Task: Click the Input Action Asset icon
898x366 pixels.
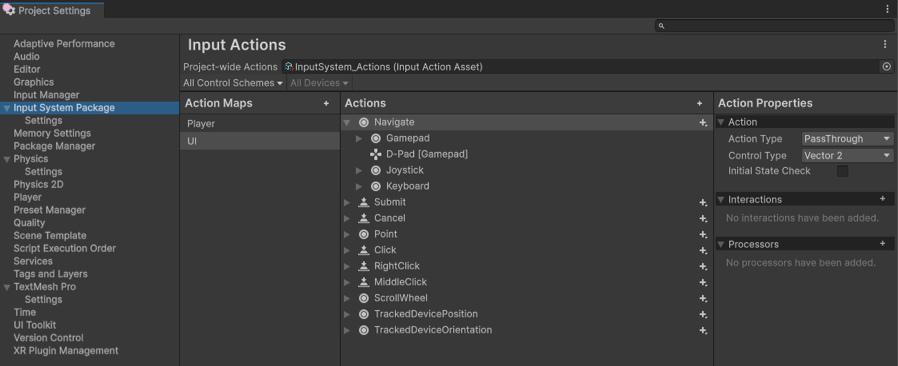Action: (289, 67)
